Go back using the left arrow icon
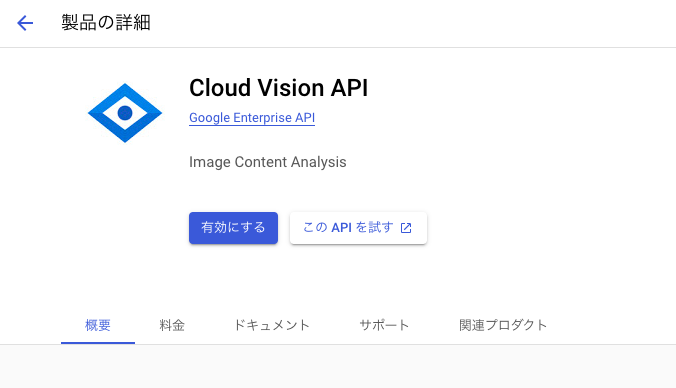 [x=25, y=23]
